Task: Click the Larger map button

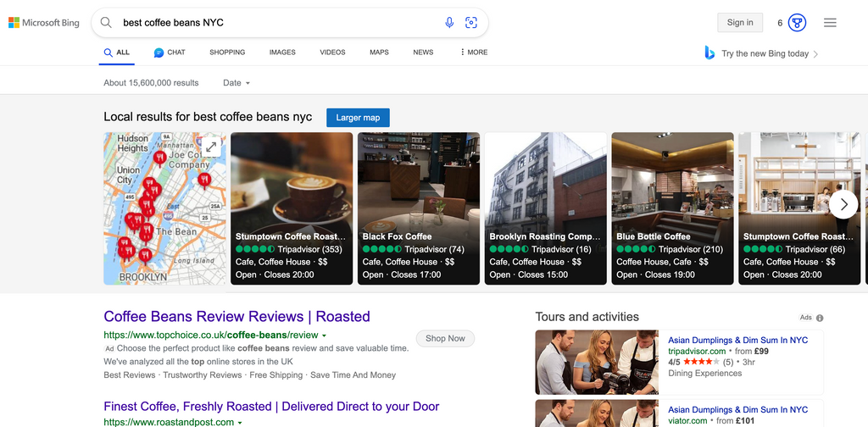Action: tap(359, 118)
